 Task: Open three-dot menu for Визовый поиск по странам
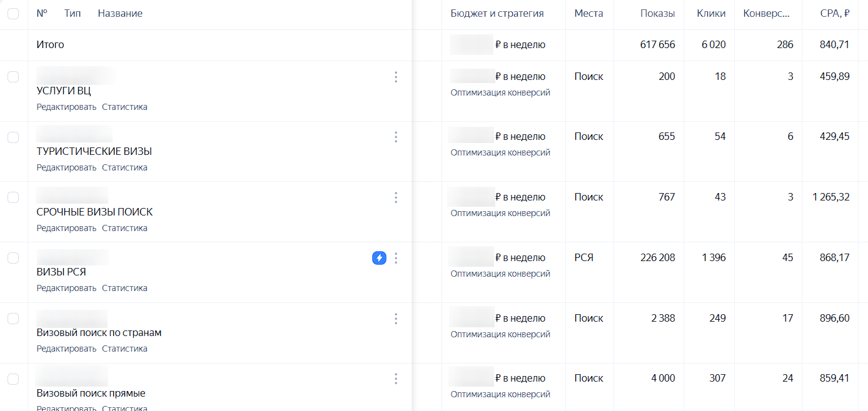tap(396, 319)
